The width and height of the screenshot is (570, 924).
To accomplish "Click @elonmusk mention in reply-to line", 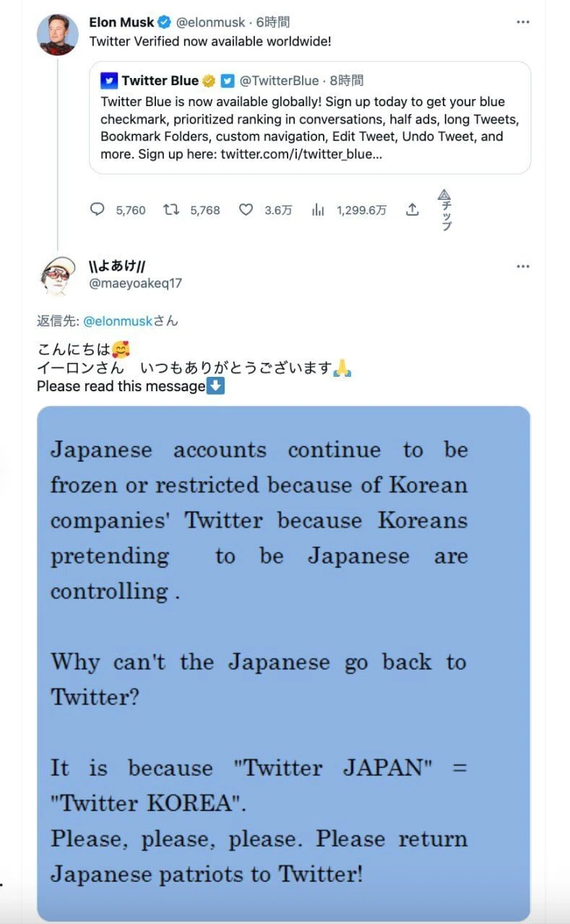I will [118, 321].
